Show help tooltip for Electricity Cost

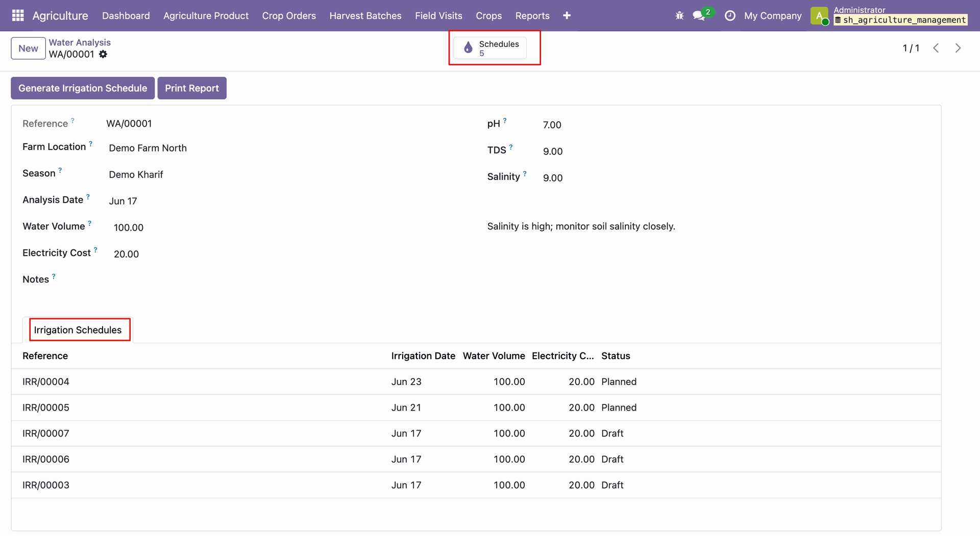click(95, 250)
